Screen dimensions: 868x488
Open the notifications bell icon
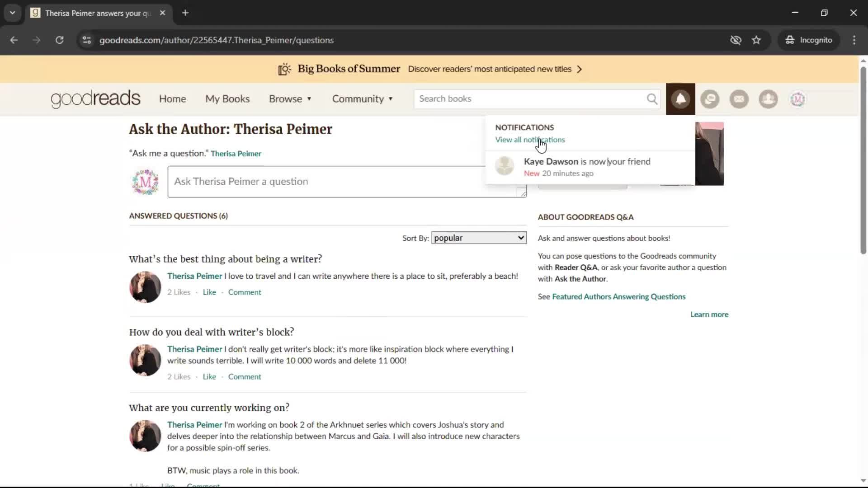coord(680,99)
